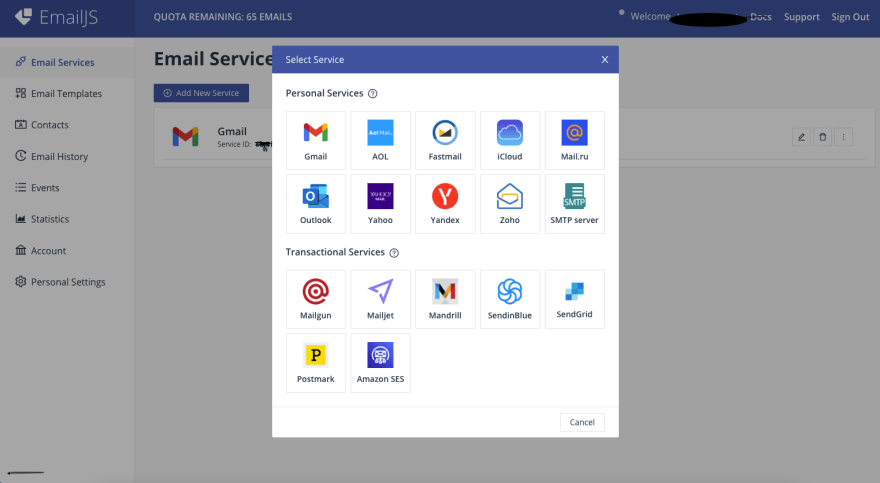Click the EmailJS logo
Viewport: 880px width, 483px height.
pos(56,17)
